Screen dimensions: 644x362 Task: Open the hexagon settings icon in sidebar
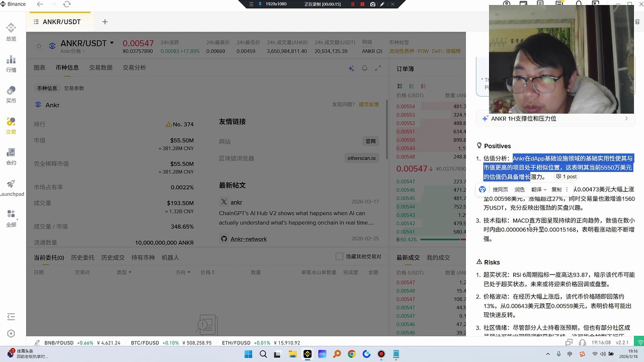point(11,334)
